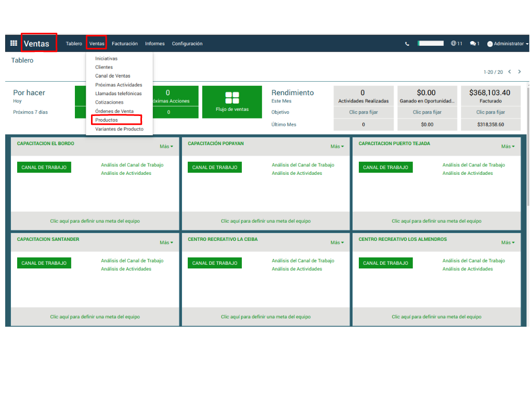Open the chat conversations icon
Image resolution: width=532 pixels, height=399 pixels.
474,44
